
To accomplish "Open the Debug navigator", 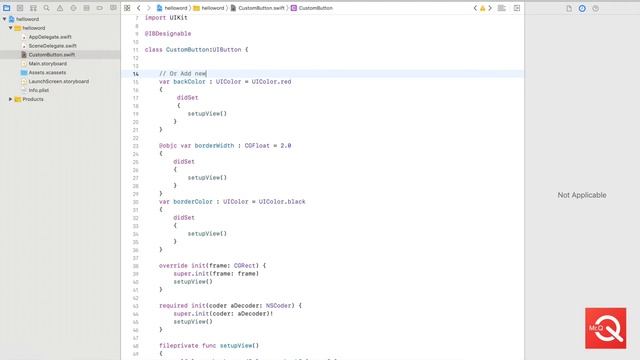I will (87, 8).
